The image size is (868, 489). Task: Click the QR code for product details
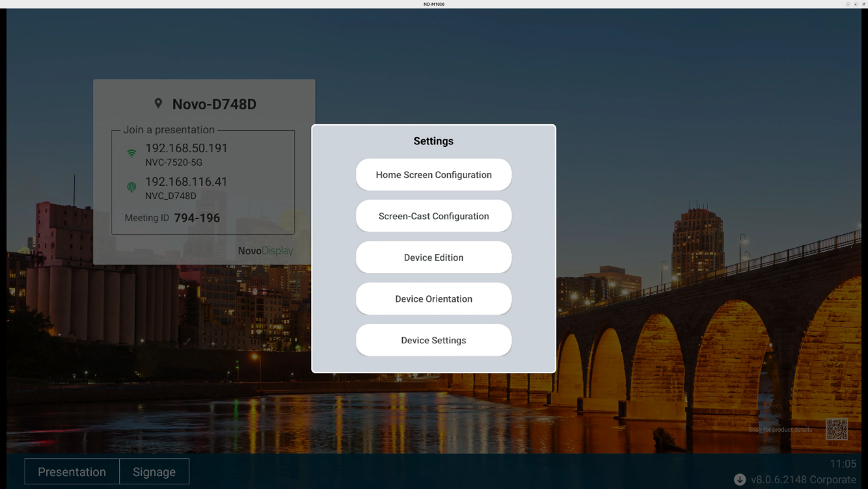pyautogui.click(x=836, y=429)
